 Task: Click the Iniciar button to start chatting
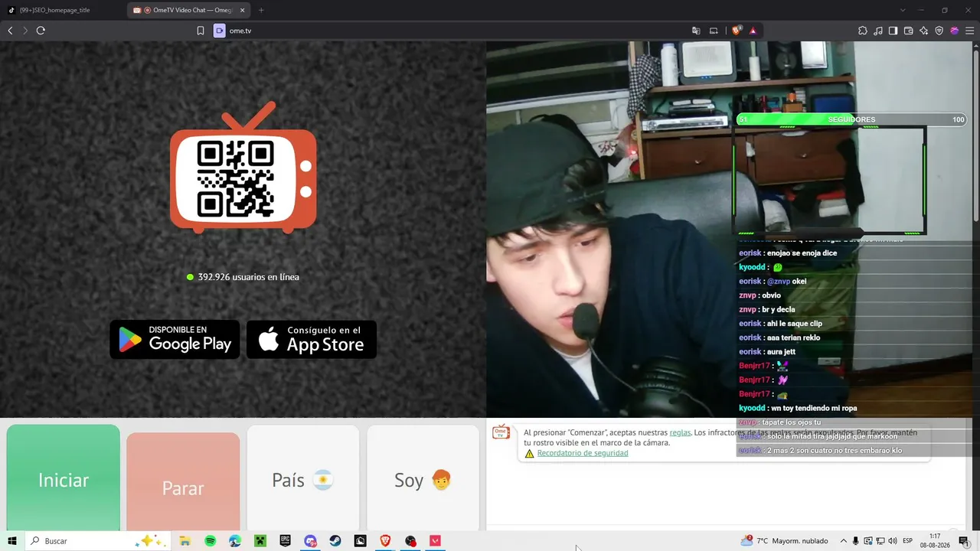click(x=64, y=478)
